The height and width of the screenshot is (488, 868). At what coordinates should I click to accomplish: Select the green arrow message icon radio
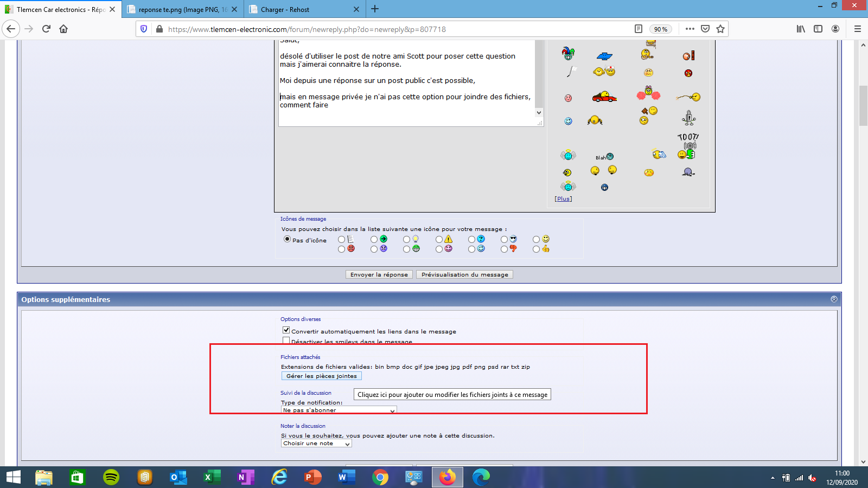374,239
